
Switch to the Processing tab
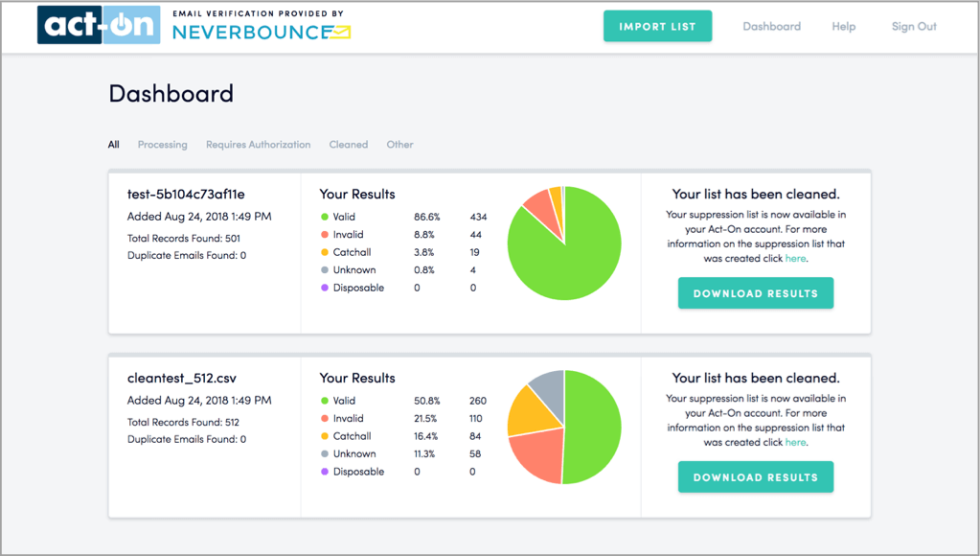pos(162,145)
